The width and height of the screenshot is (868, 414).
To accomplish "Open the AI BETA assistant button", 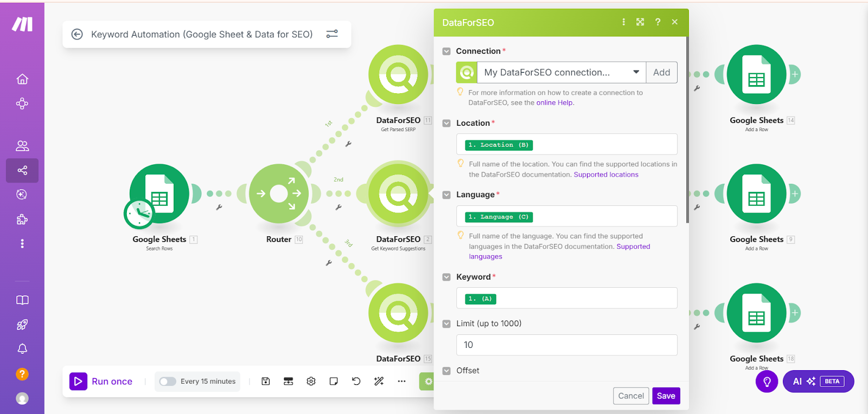I will [x=818, y=381].
